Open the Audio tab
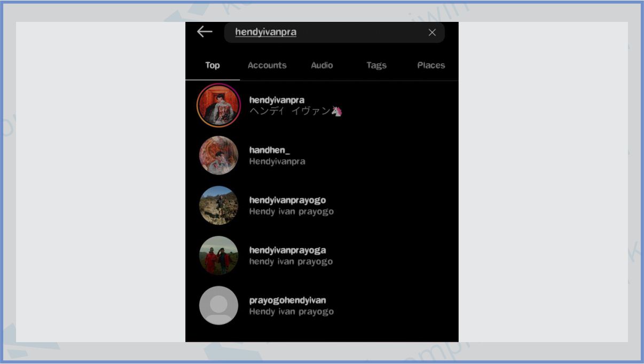The height and width of the screenshot is (364, 644). (x=322, y=65)
